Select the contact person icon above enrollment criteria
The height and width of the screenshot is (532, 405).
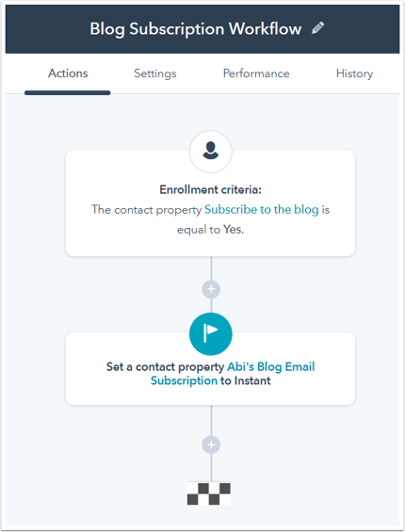[x=210, y=152]
